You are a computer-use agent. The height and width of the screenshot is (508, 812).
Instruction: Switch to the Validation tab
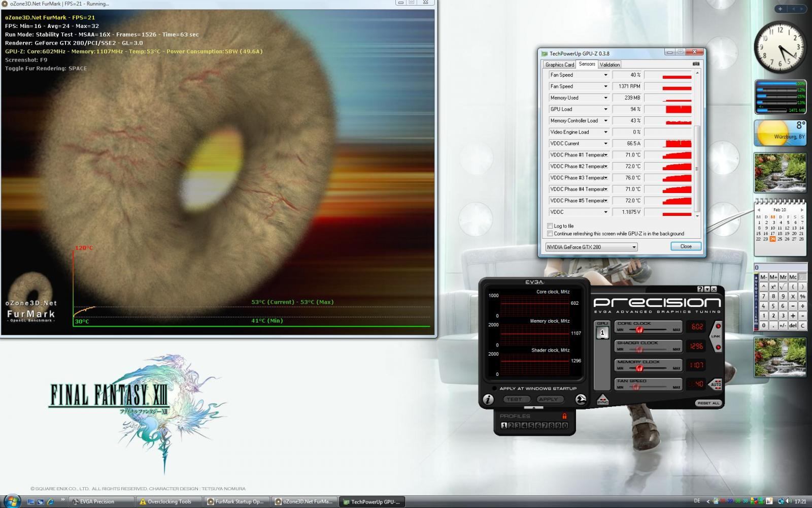[x=610, y=65]
